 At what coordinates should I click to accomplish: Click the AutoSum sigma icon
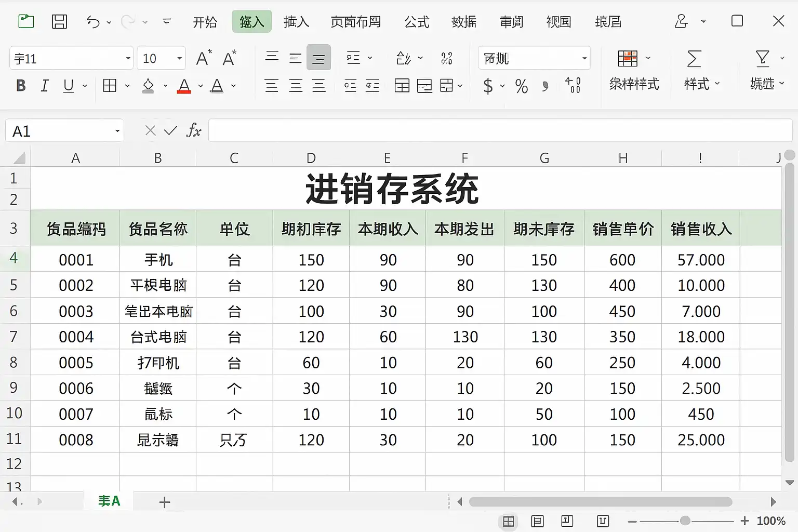pyautogui.click(x=694, y=59)
